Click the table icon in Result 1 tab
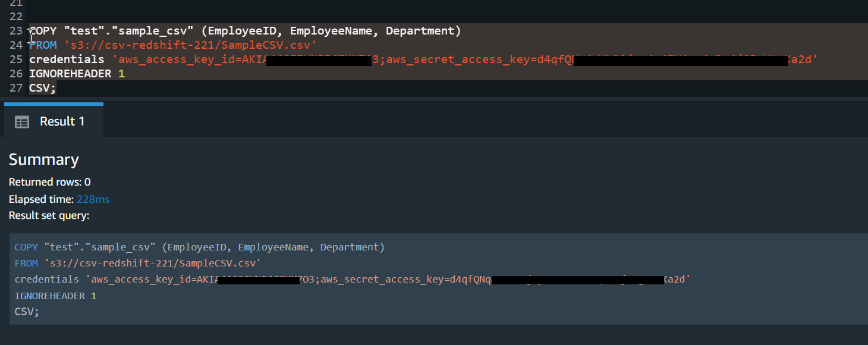This screenshot has width=868, height=345. click(22, 122)
